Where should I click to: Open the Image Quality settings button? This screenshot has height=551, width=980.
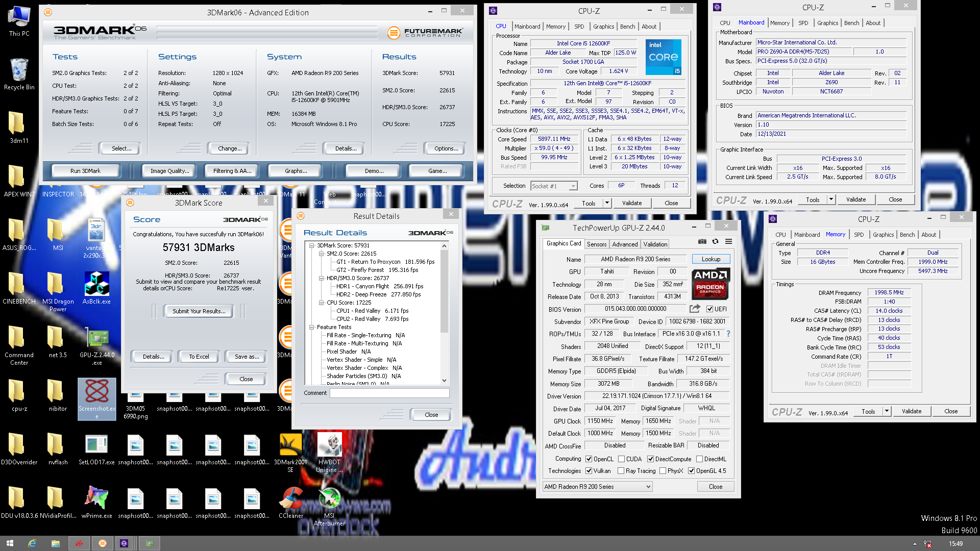[169, 171]
